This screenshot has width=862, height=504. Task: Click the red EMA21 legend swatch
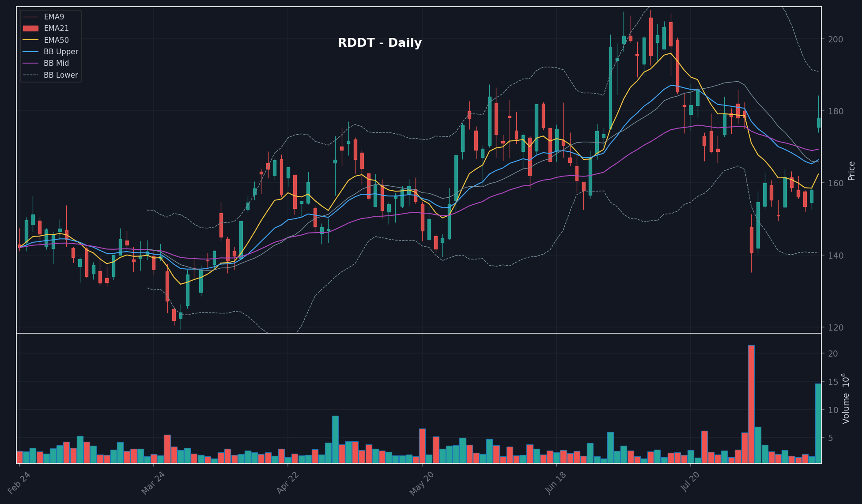(30, 28)
